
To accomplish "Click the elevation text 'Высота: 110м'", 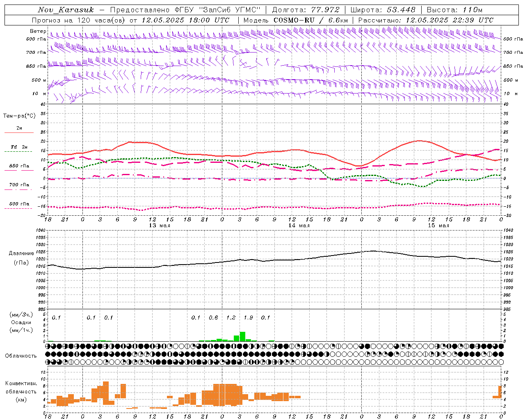I will (454, 10).
